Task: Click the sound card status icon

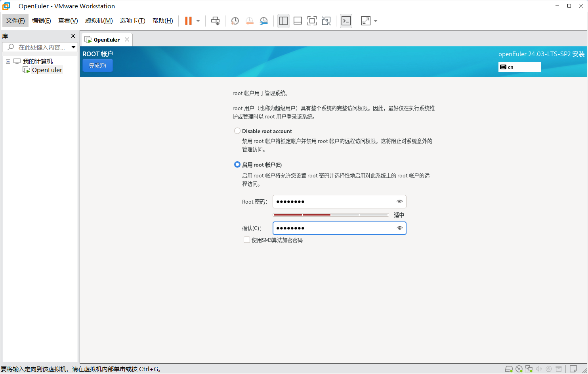Action: tap(539, 369)
